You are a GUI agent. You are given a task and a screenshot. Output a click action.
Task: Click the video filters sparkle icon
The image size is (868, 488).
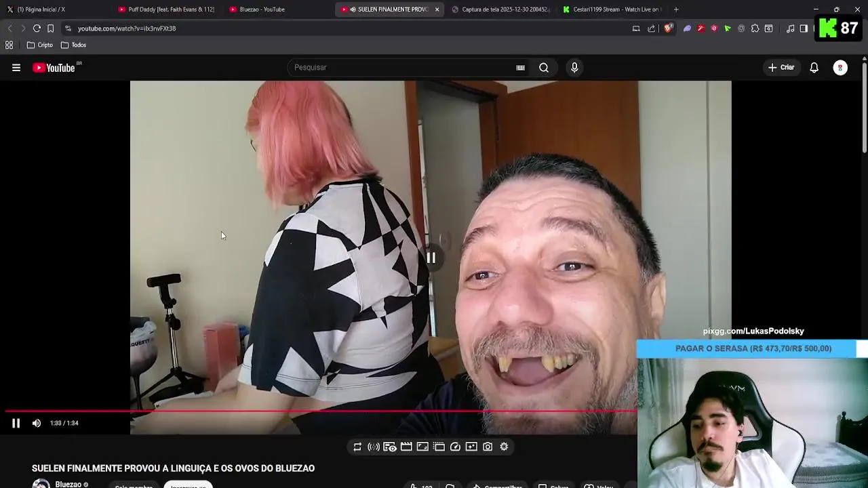471,447
